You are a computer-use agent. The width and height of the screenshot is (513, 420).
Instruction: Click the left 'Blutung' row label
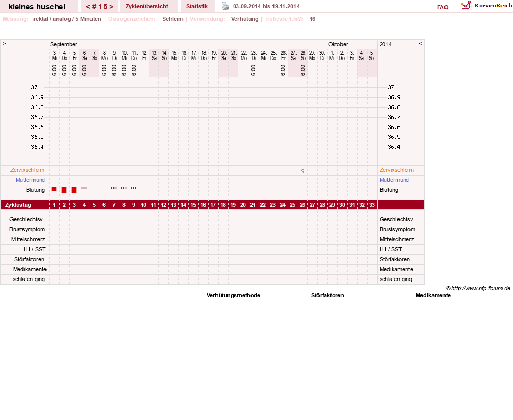(36, 190)
